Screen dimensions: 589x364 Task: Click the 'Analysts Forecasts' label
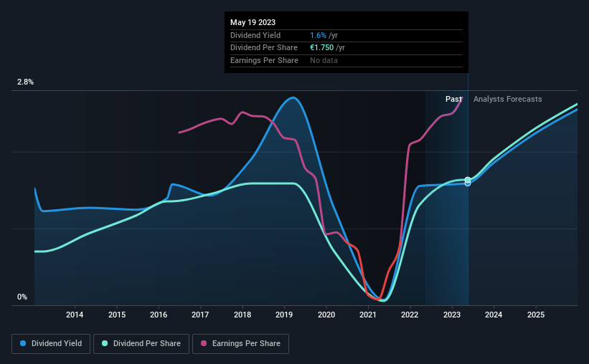(x=507, y=99)
